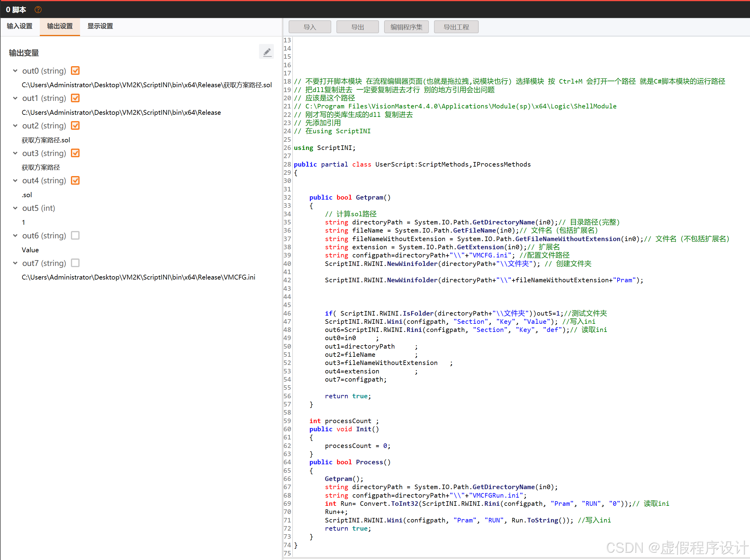Uncheck the out3 string checkbox
This screenshot has height=560, width=750.
[x=75, y=153]
